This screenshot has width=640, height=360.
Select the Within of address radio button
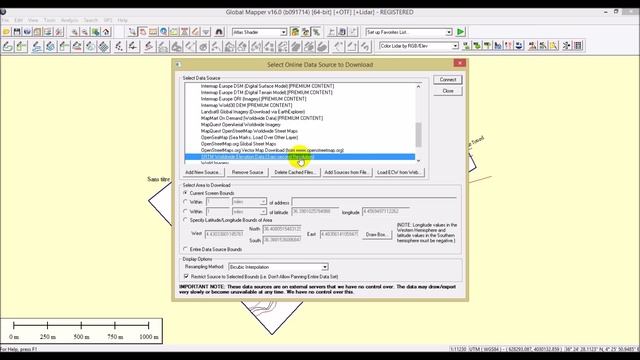coord(186,202)
